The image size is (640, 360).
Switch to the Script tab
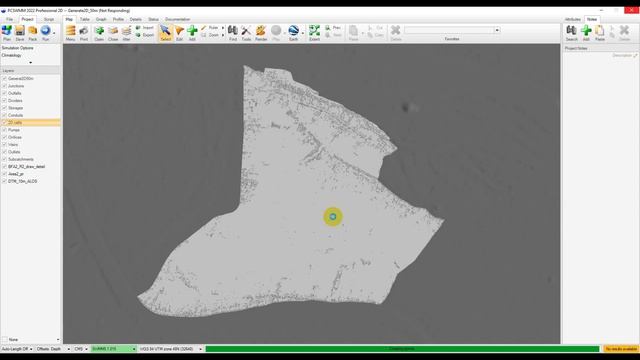click(x=49, y=19)
